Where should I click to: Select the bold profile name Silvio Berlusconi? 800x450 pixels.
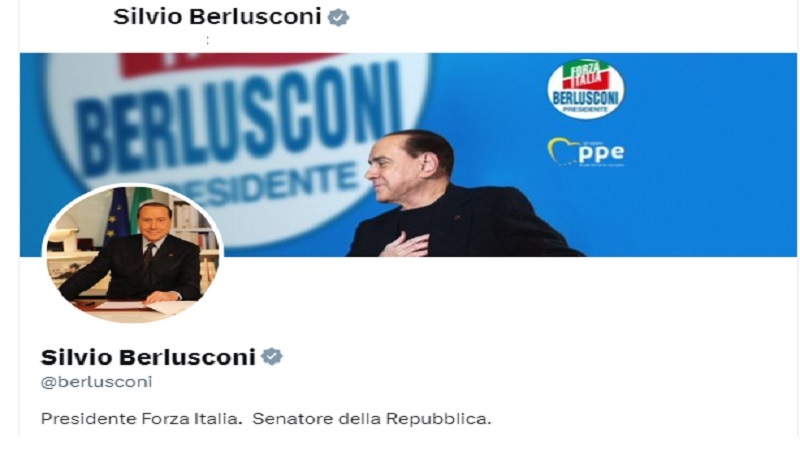[x=148, y=357]
